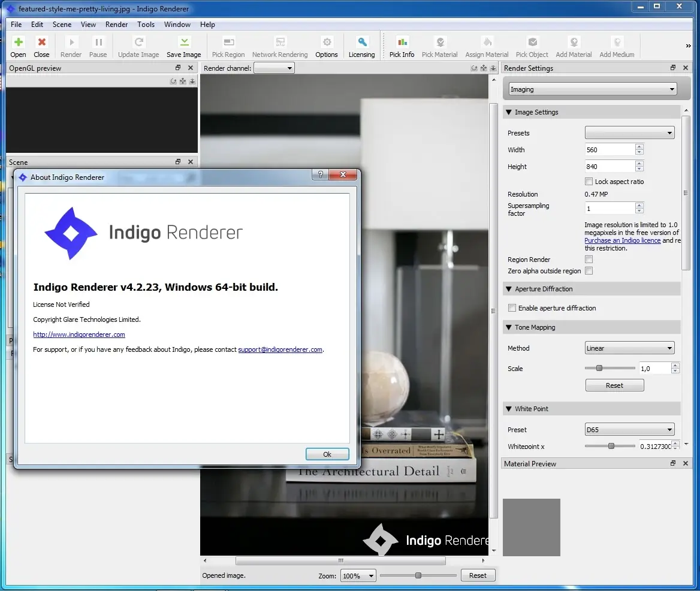700x591 pixels.
Task: Start rendering with the Render toolbar icon
Action: pyautogui.click(x=71, y=47)
